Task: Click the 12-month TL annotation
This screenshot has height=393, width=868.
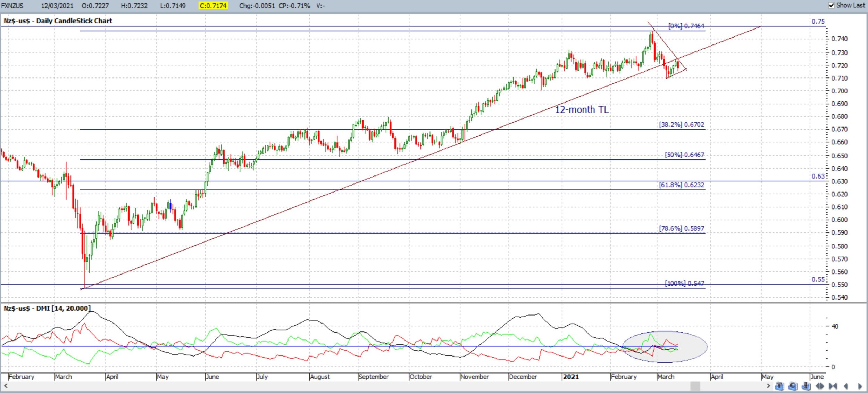Action: pyautogui.click(x=582, y=109)
